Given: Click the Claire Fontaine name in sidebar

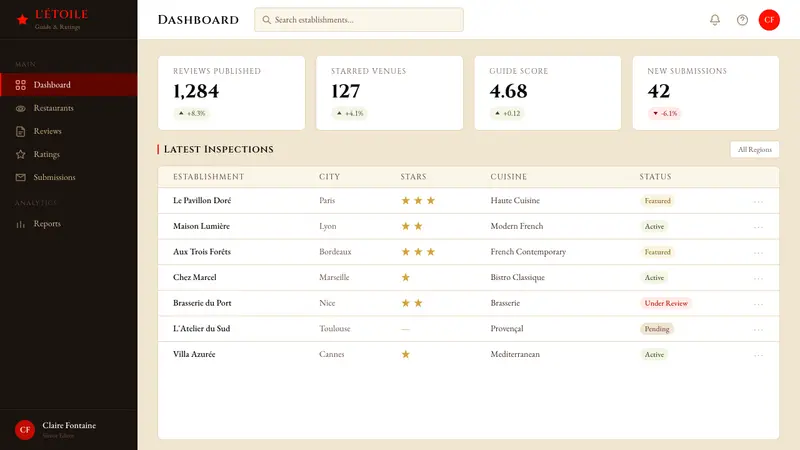Looking at the screenshot, I should [69, 426].
